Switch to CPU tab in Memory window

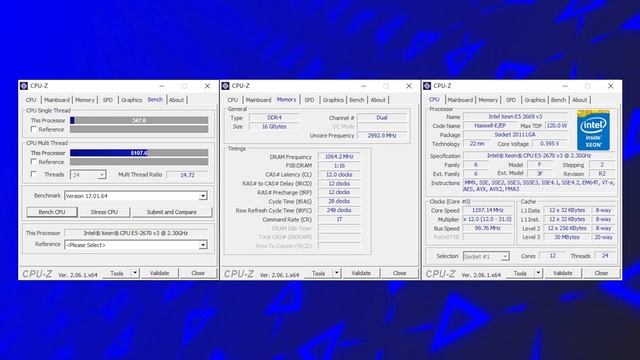pyautogui.click(x=233, y=100)
